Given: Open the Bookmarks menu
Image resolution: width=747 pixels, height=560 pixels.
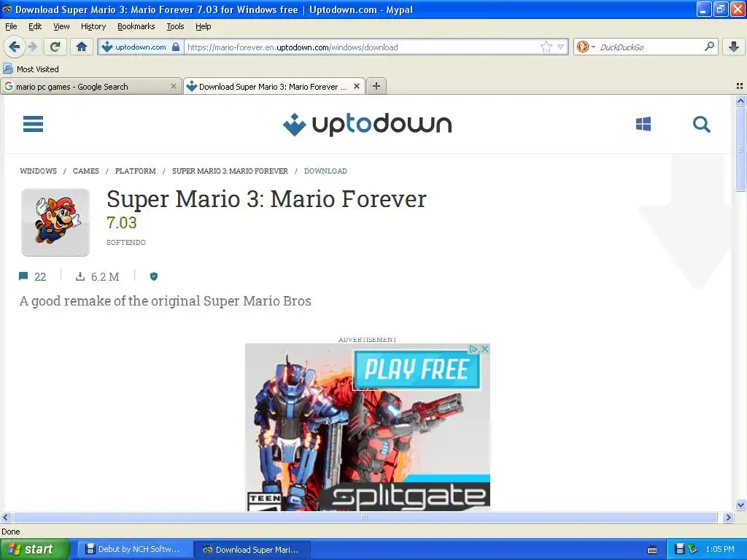Looking at the screenshot, I should point(136,26).
